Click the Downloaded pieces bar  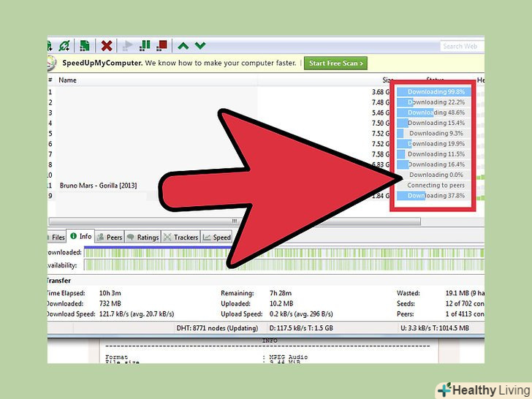pyautogui.click(x=284, y=253)
